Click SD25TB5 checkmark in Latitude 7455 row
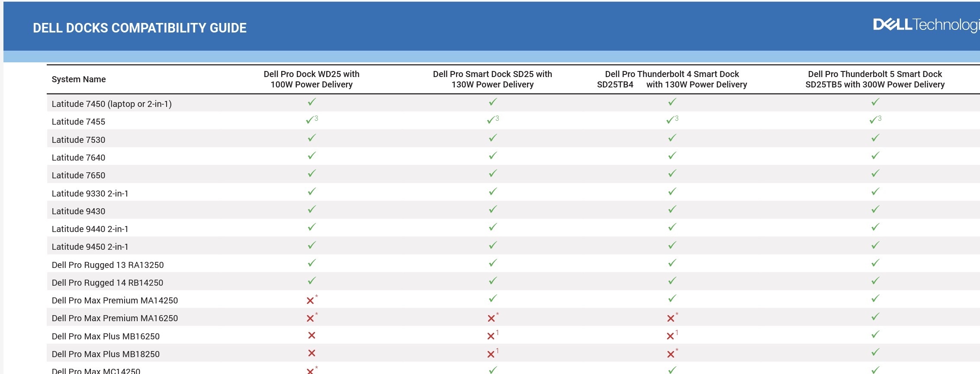Image resolution: width=980 pixels, height=374 pixels. [874, 120]
